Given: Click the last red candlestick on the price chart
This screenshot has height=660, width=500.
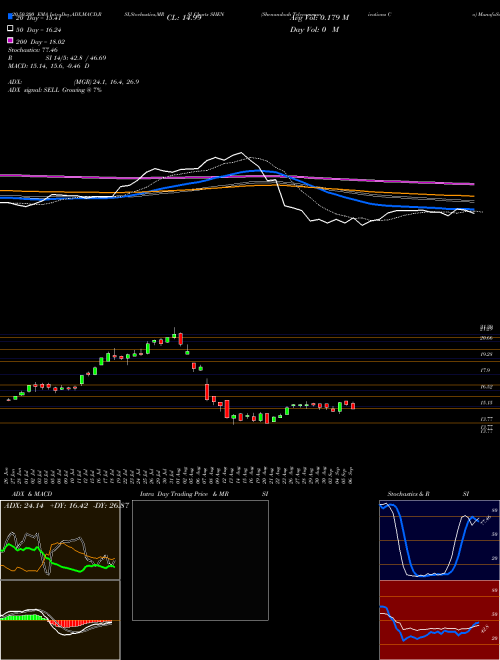Looking at the screenshot, I should pos(353,406).
